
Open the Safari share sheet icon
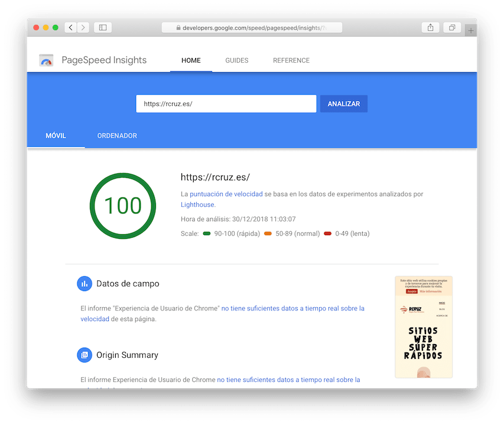[430, 28]
